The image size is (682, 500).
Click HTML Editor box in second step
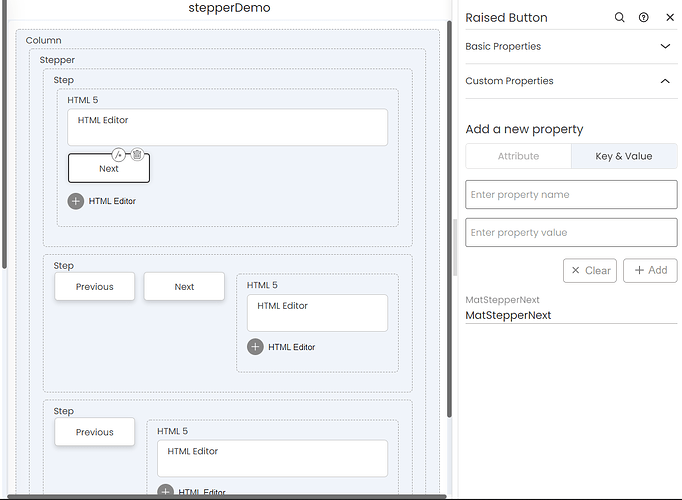[317, 313]
